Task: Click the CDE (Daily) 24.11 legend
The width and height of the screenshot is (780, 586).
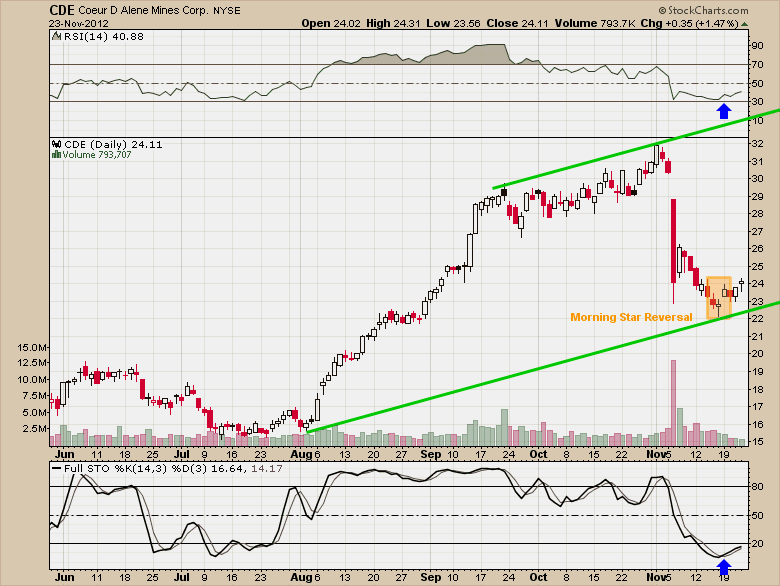Action: click(x=113, y=144)
